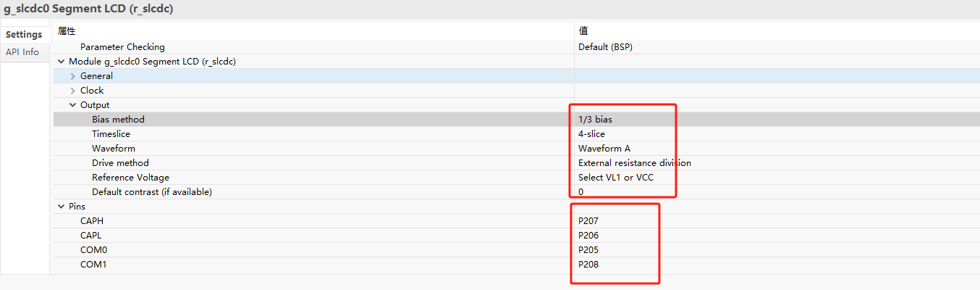The width and height of the screenshot is (980, 290).
Task: Click the 属性 column header
Action: 67,31
